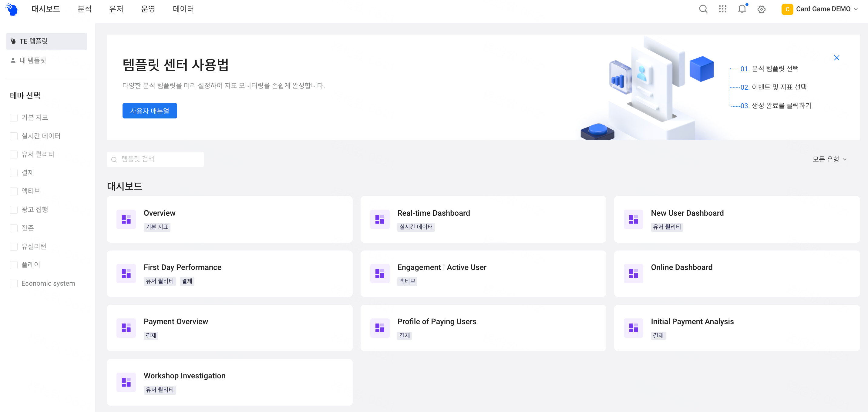Open the New User Dashboard template title
Image resolution: width=868 pixels, height=412 pixels.
click(687, 213)
